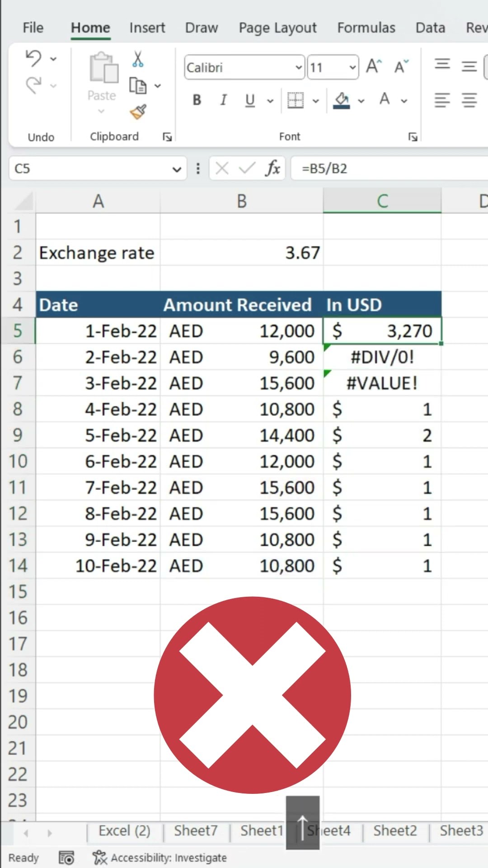This screenshot has width=488, height=868.
Task: Click the Copy icon
Action: 138,85
